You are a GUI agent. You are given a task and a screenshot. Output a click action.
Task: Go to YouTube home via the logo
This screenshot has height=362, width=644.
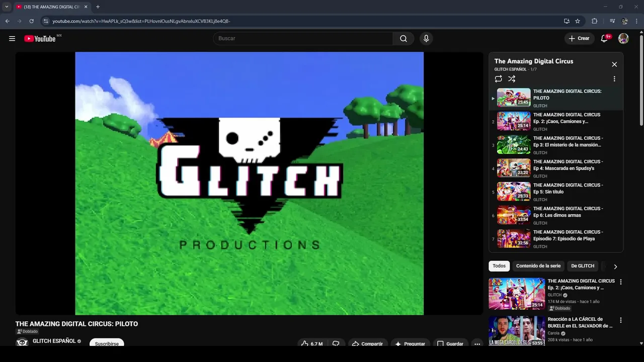40,39
